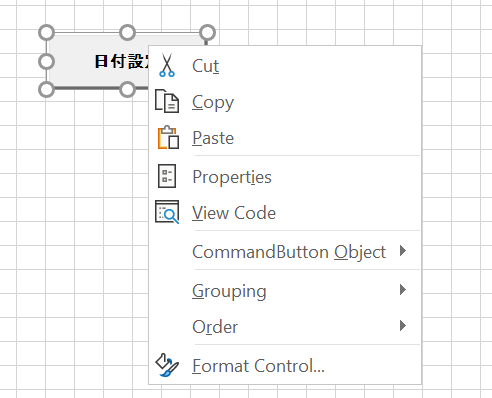Expand the CommandButton Object submenu arrow
492x398 pixels.
coord(403,251)
